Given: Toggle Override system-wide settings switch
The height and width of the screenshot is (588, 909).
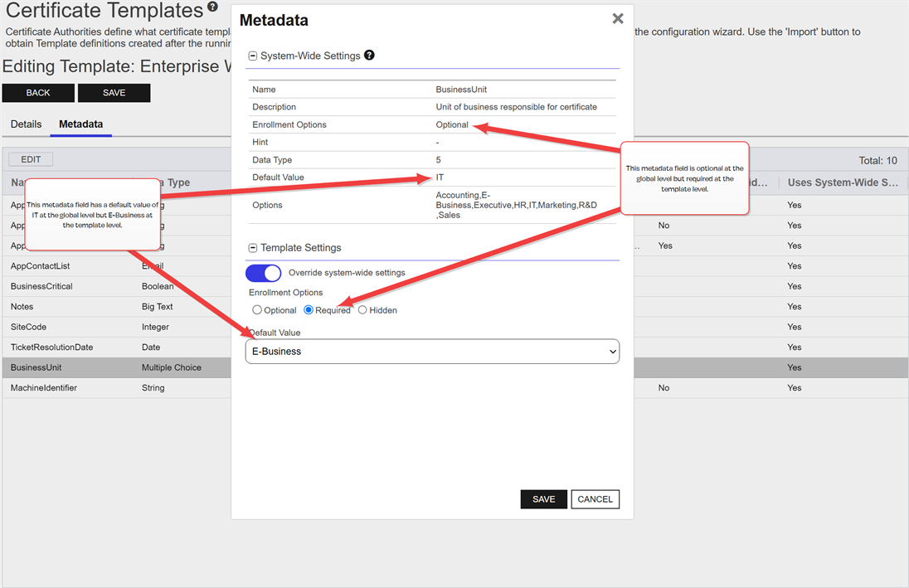Looking at the screenshot, I should tap(264, 273).
